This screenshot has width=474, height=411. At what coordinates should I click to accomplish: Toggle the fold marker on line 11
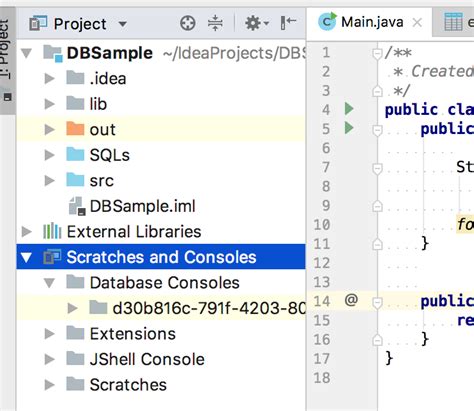pos(377,244)
